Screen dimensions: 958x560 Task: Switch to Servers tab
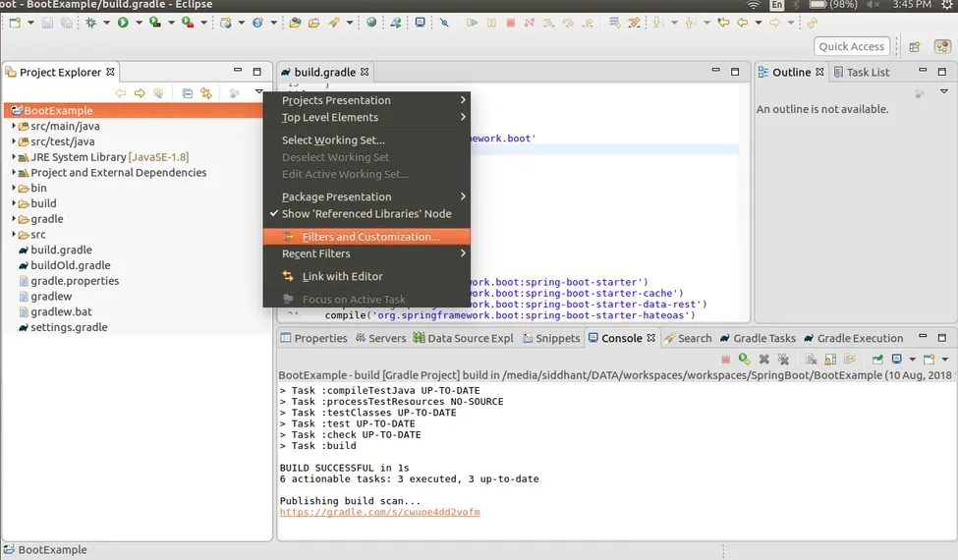tap(380, 338)
